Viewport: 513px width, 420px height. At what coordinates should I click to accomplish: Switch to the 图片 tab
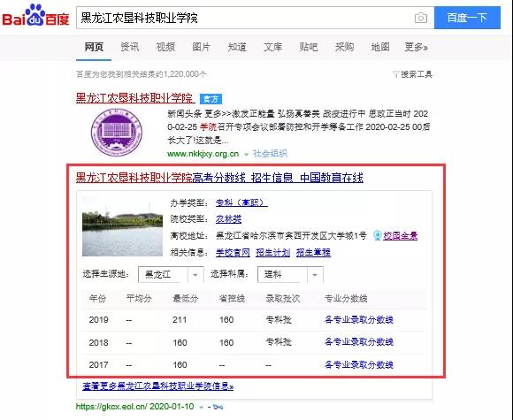point(201,47)
